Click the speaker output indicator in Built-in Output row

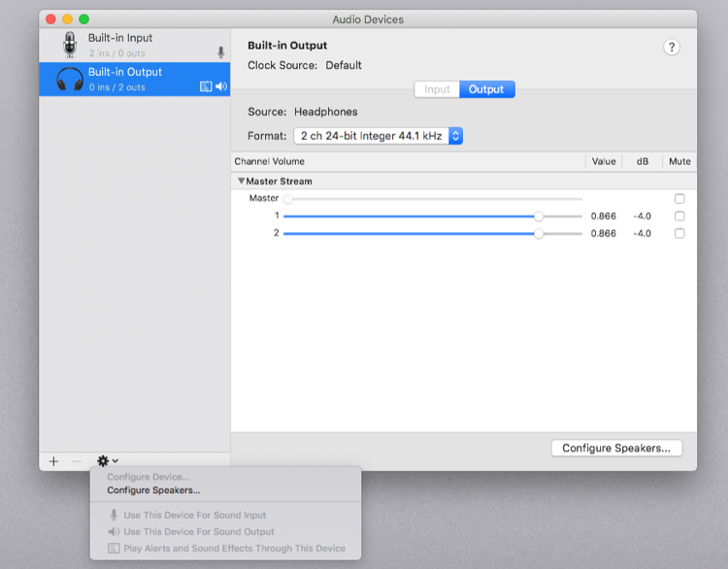[x=221, y=86]
